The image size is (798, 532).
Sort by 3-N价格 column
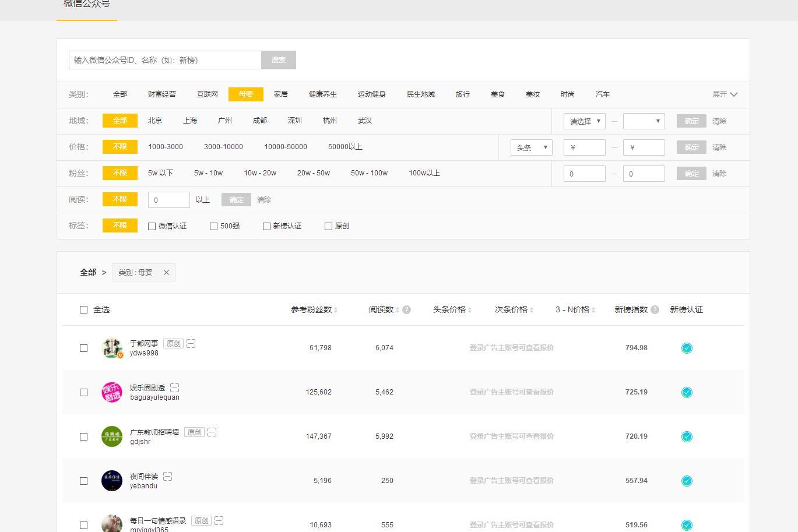(x=575, y=310)
